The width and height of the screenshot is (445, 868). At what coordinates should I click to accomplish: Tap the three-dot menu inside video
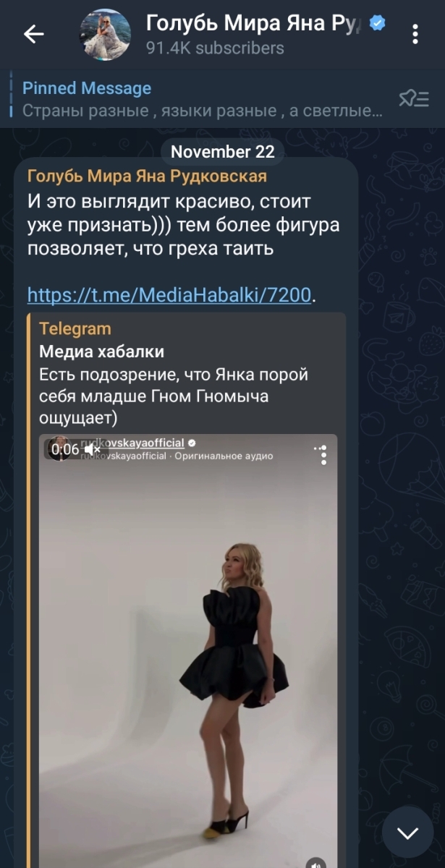point(322,454)
